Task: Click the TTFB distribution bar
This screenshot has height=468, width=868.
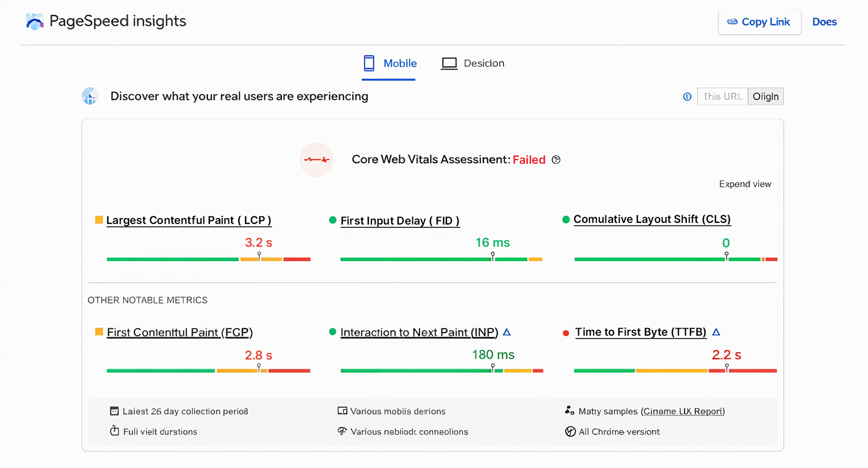Action: coord(675,371)
